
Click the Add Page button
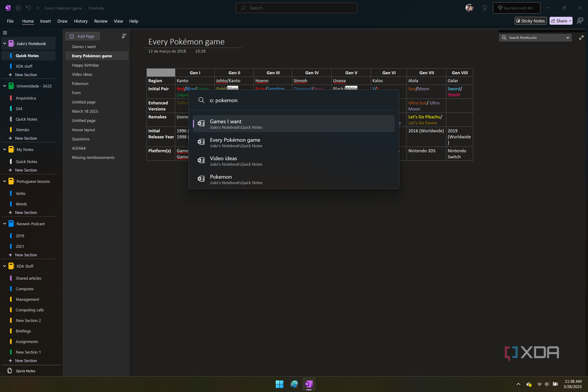point(83,36)
